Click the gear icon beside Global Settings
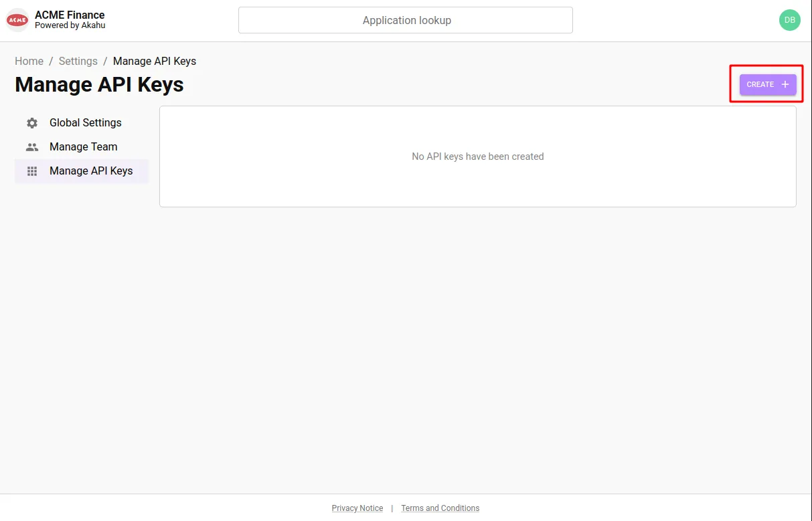Viewport: 812px width, 521px height. coord(32,123)
